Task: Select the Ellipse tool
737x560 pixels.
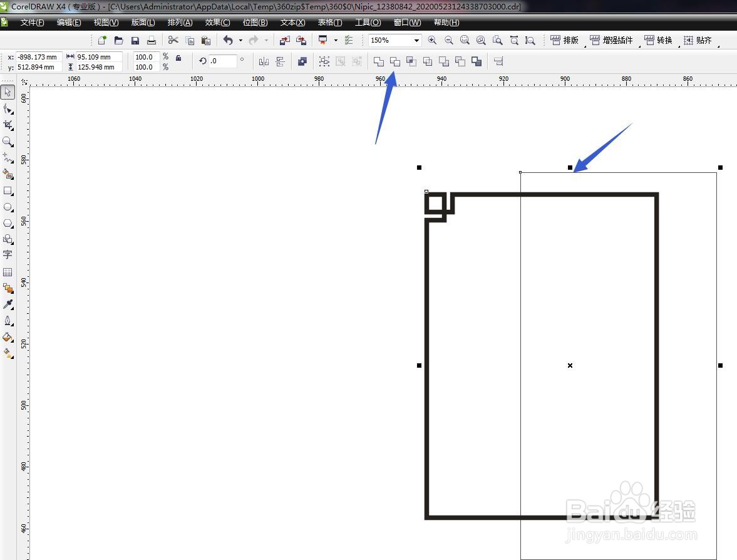Action: tap(8, 207)
